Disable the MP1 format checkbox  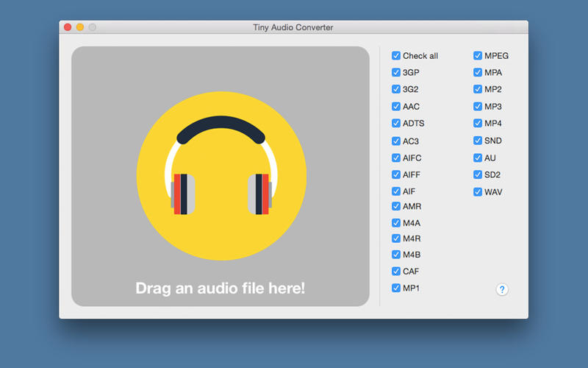tap(396, 288)
